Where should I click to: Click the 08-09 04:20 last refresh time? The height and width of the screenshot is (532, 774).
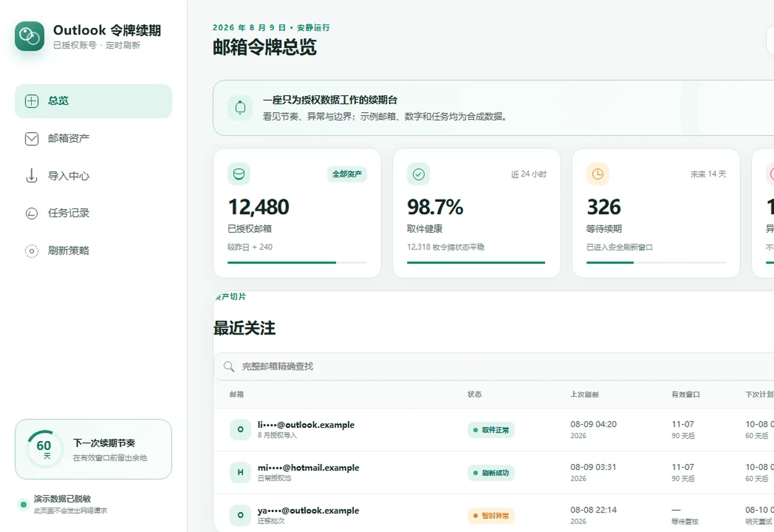[x=593, y=424]
